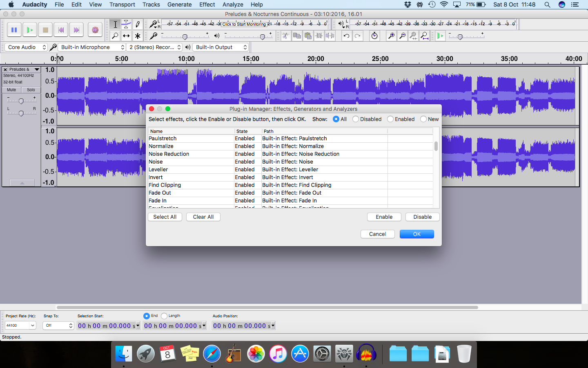This screenshot has height=368, width=588.
Task: Select the Multi-Tool asterisk icon
Action: pyautogui.click(x=138, y=36)
